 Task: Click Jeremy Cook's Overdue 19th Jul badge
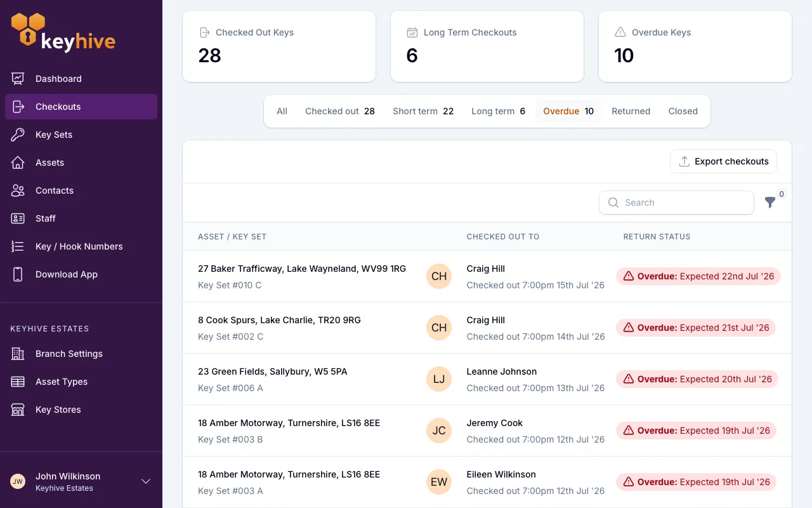point(696,431)
